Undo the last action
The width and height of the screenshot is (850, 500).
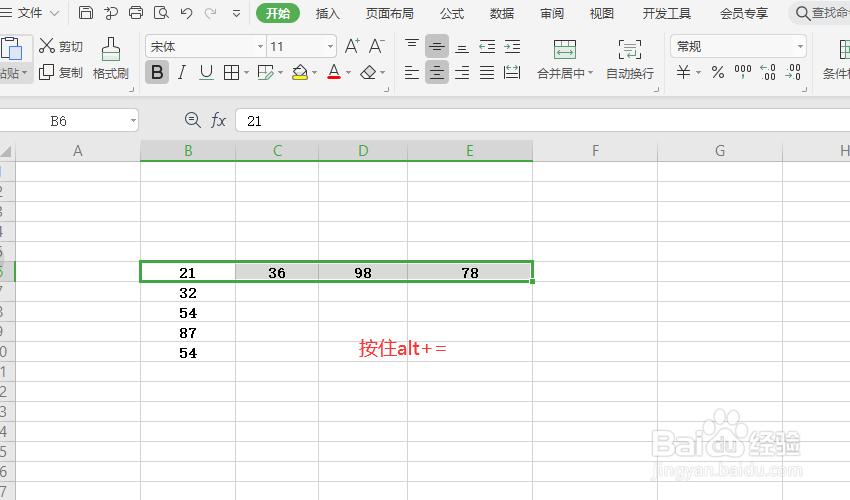186,13
